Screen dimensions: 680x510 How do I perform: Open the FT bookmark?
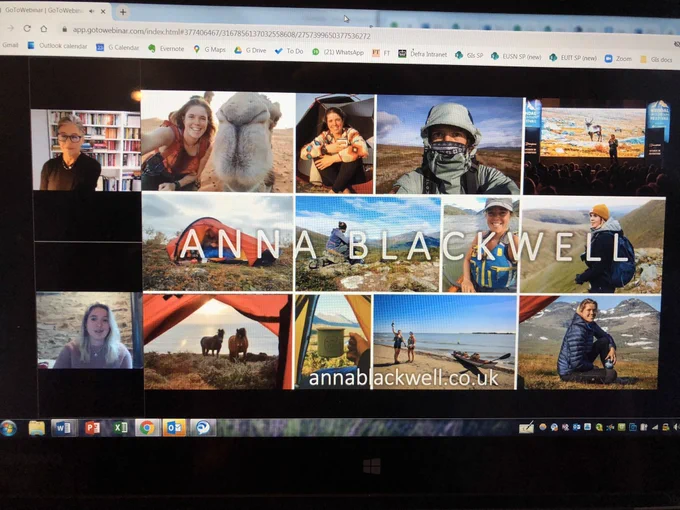point(381,53)
